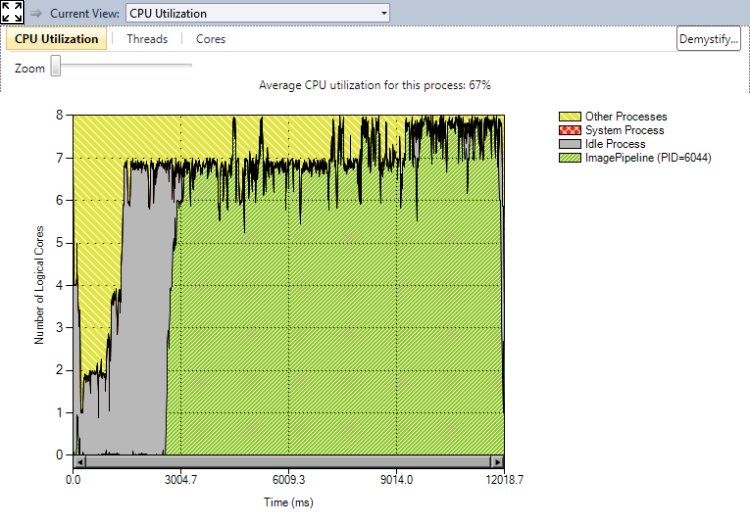Click the ImagePipeline green legend swatch
This screenshot has width=750, height=525.
point(570,158)
